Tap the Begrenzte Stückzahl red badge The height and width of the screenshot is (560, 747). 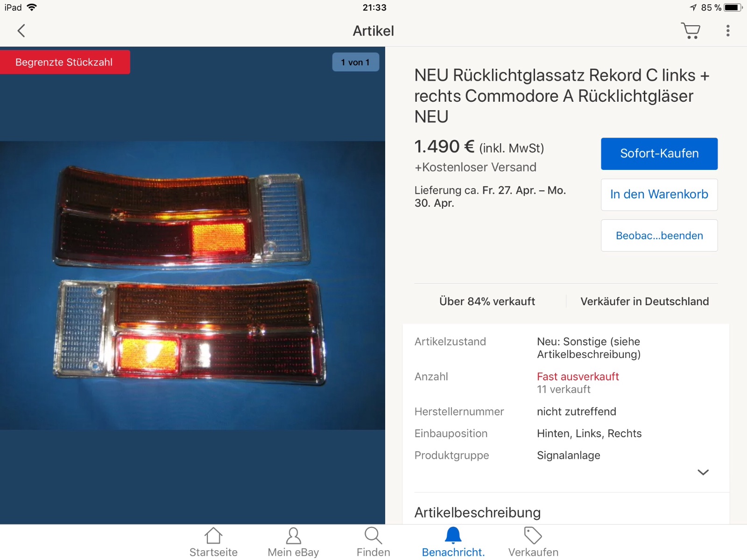tap(64, 62)
